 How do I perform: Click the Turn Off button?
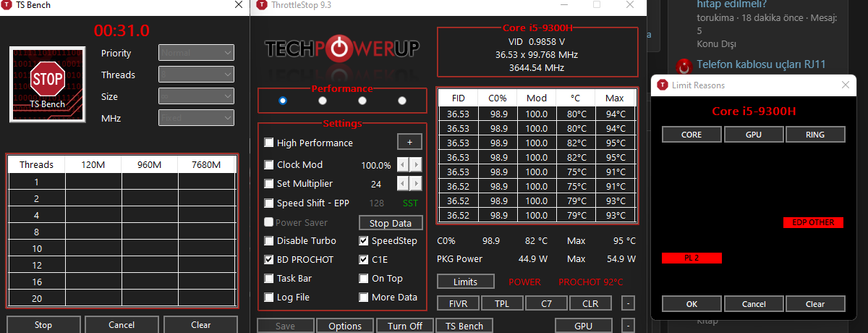[405, 326]
